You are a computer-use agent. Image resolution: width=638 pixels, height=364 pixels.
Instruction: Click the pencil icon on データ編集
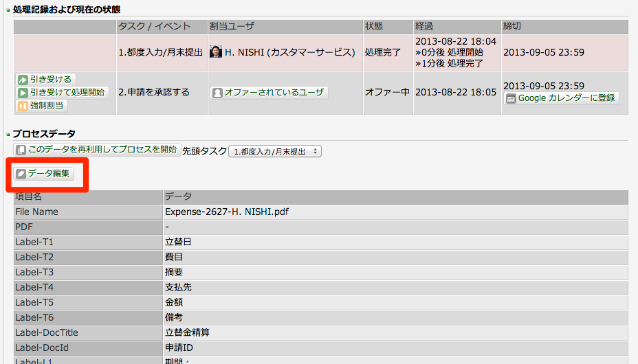pos(21,174)
